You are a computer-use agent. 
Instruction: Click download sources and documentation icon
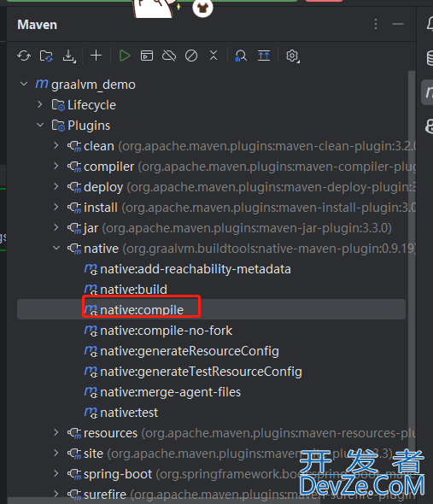click(69, 56)
